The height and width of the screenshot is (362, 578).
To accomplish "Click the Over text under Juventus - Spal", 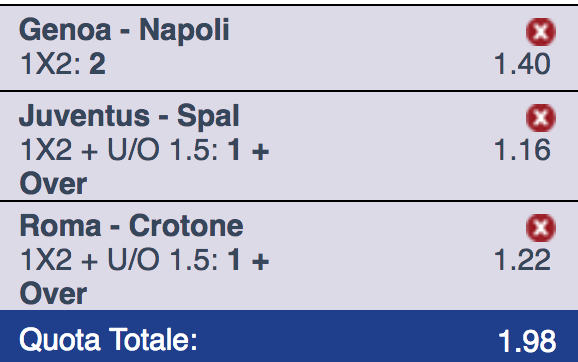I will click(x=53, y=184).
